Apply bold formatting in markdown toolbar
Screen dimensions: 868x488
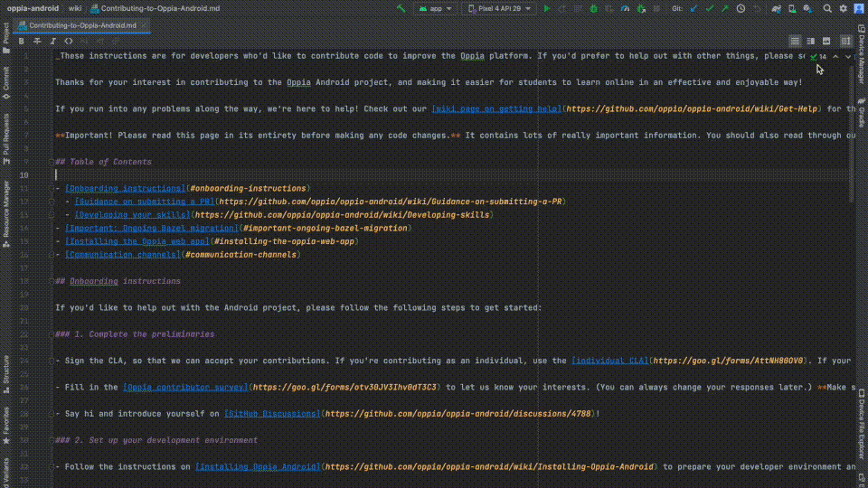point(21,41)
